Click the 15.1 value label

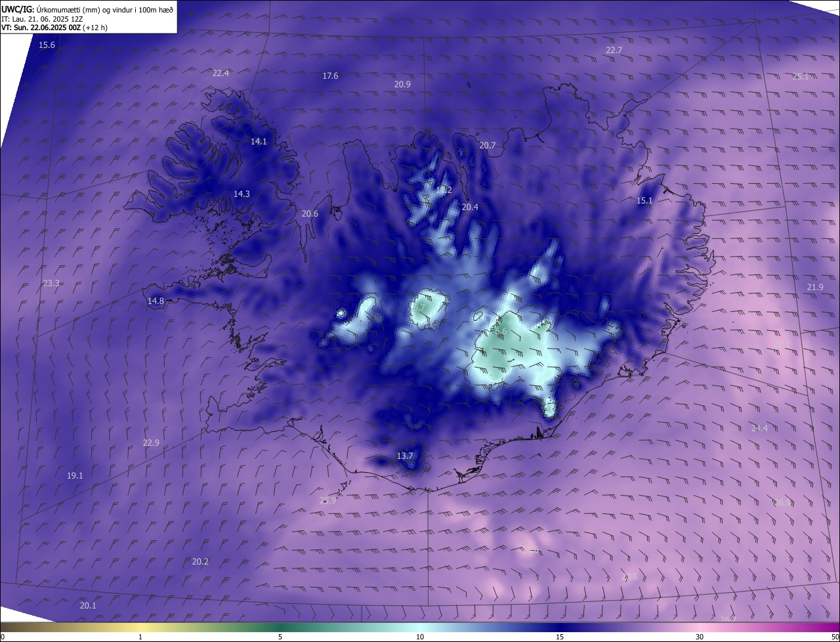645,201
